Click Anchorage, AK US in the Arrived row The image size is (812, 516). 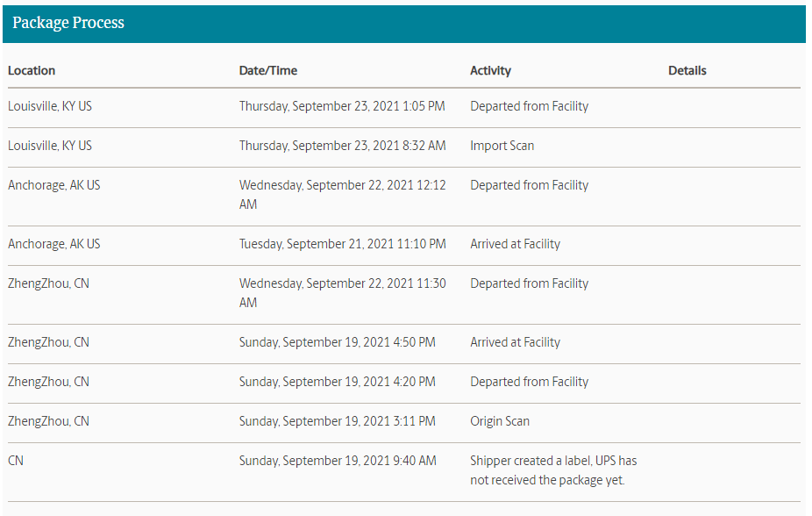[x=54, y=244]
